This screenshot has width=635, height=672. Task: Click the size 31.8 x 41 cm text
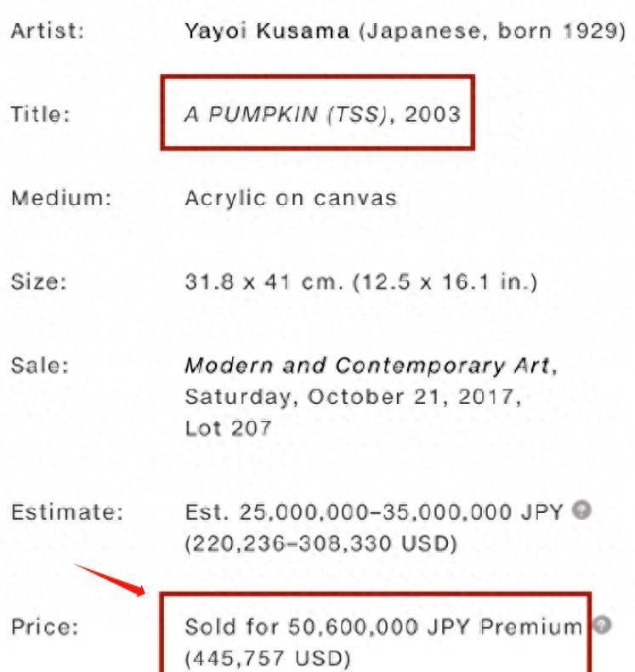coord(264,282)
